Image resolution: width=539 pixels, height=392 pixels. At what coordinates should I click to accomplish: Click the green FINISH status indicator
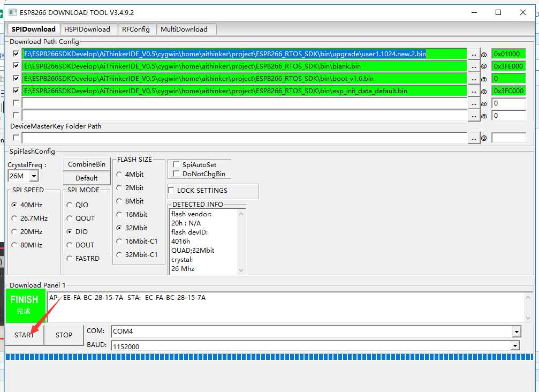[26, 306]
